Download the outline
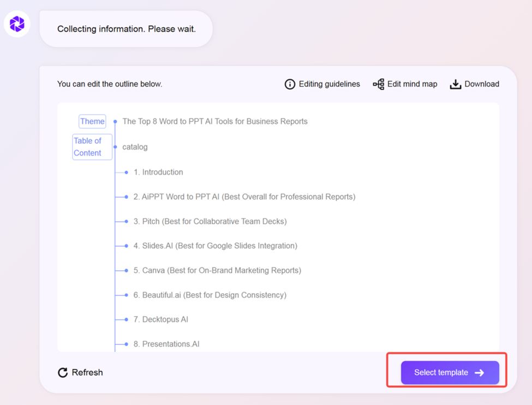Image resolution: width=532 pixels, height=405 pixels. point(481,84)
